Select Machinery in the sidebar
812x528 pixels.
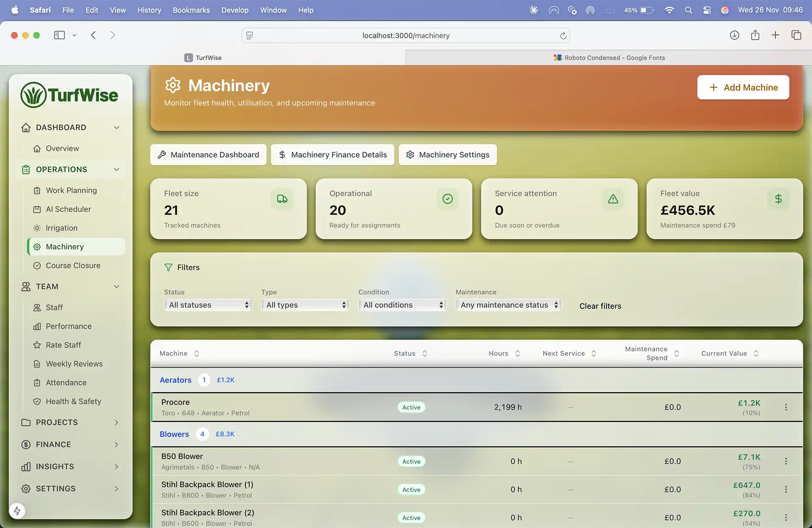pos(64,246)
